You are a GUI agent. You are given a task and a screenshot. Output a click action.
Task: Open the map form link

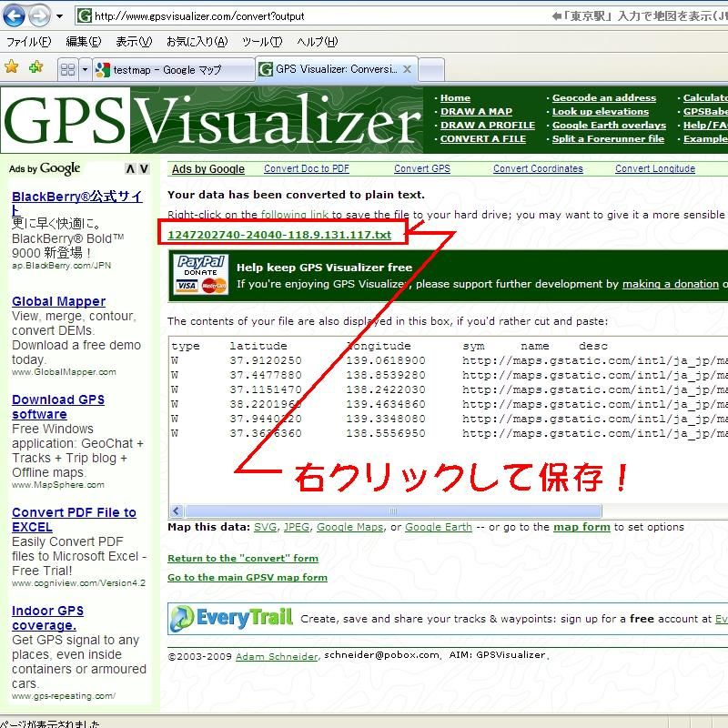pos(581,527)
